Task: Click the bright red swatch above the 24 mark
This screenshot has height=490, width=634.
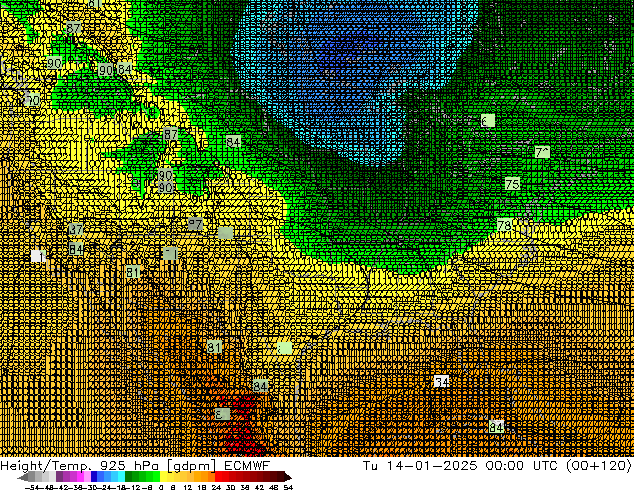Action: pos(218,477)
